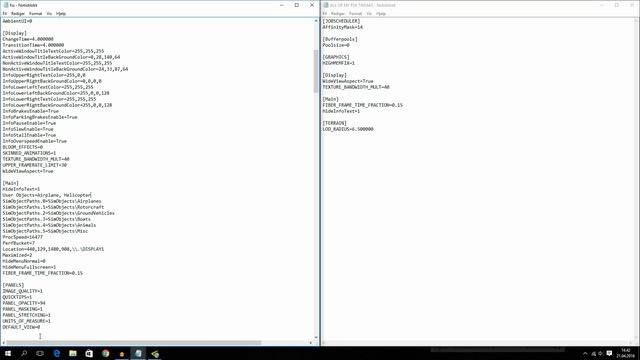Open the Format menu in the left Notepad
This screenshot has width=640, height=360.
(x=36, y=13)
